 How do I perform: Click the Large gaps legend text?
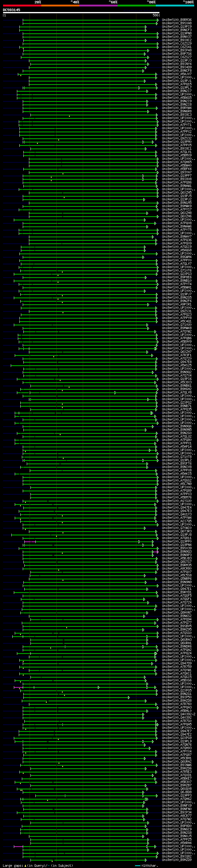pos(38,865)
